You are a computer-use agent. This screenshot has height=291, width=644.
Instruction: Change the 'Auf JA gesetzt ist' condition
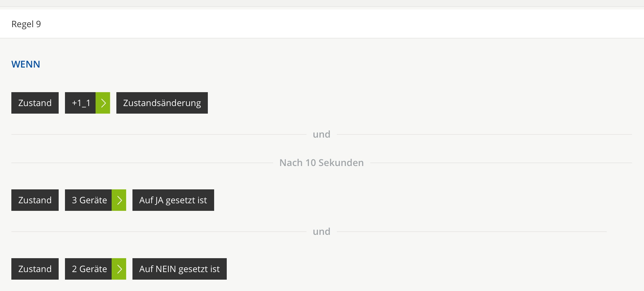point(173,200)
